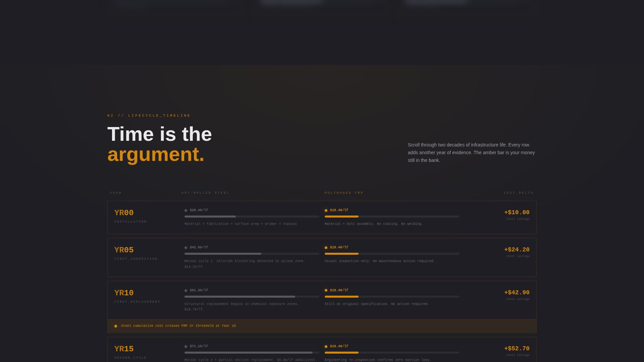This screenshot has height=362, width=644.
Task: Click the gray dot beside $28.40/lf
Action: click(186, 210)
